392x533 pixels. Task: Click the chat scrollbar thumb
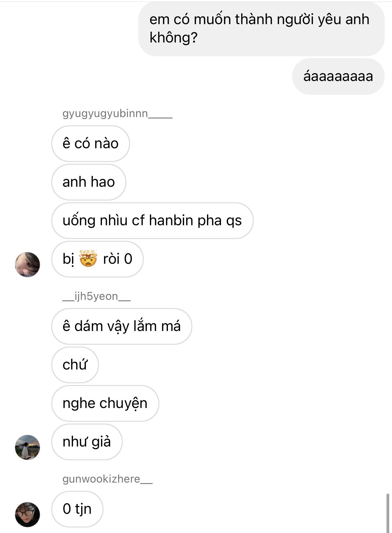coord(388,513)
